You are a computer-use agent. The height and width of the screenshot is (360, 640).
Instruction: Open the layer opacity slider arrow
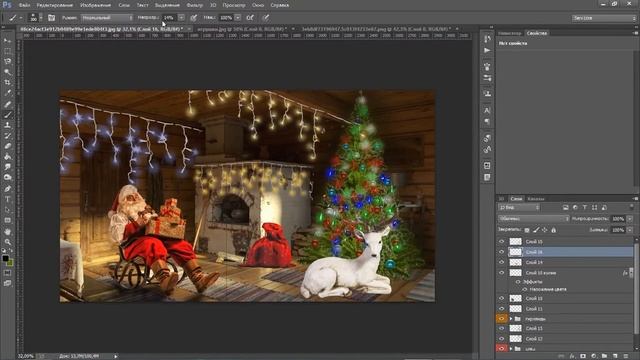pyautogui.click(x=630, y=219)
